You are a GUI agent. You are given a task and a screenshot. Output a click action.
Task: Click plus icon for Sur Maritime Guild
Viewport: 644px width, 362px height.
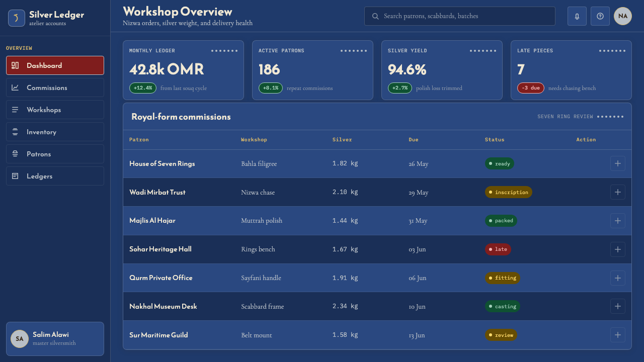618,335
